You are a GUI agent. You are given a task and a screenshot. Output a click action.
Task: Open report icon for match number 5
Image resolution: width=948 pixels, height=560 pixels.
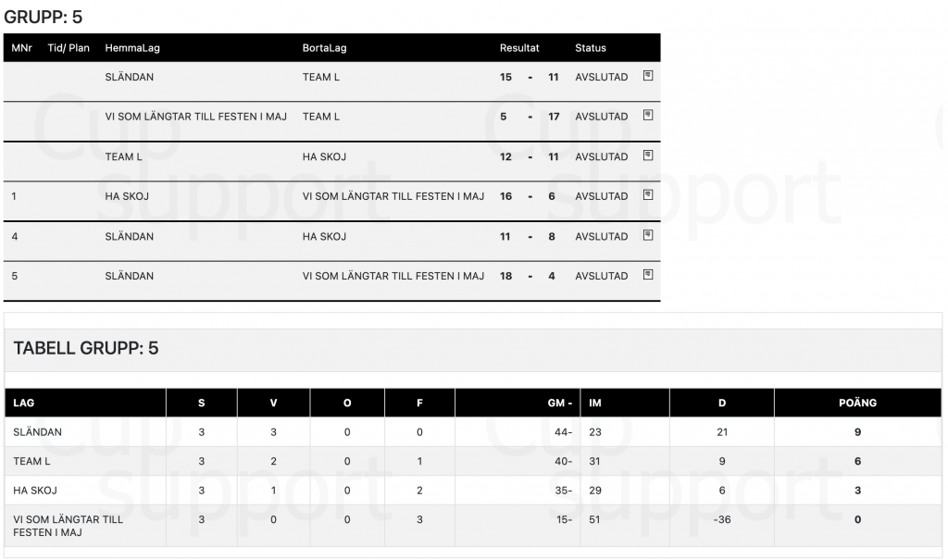click(647, 275)
